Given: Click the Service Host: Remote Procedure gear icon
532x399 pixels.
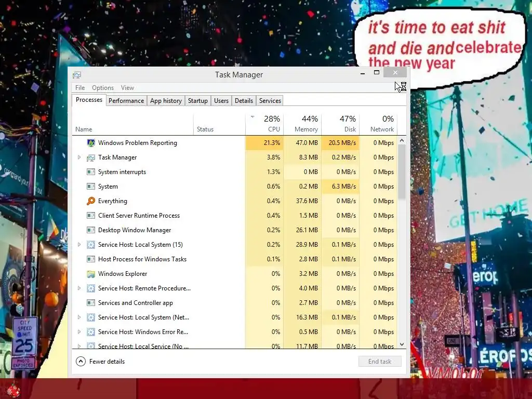Looking at the screenshot, I should pos(90,288).
